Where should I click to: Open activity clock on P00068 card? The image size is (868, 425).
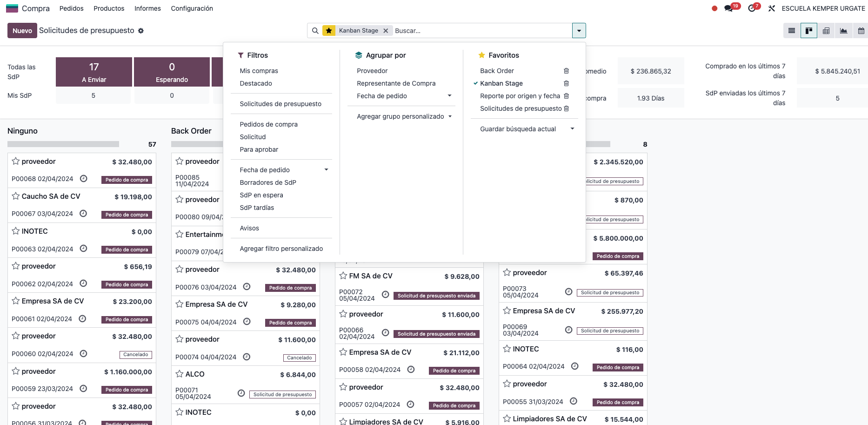(x=84, y=178)
